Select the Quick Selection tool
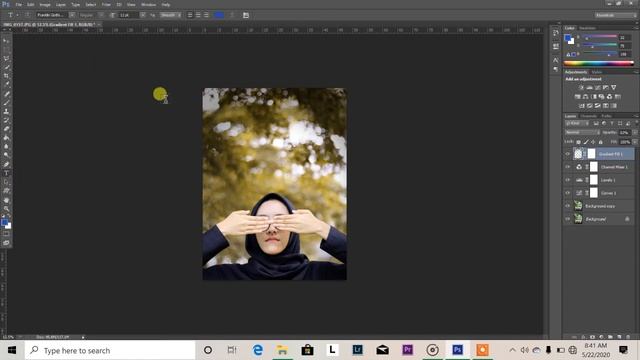 tap(6, 67)
